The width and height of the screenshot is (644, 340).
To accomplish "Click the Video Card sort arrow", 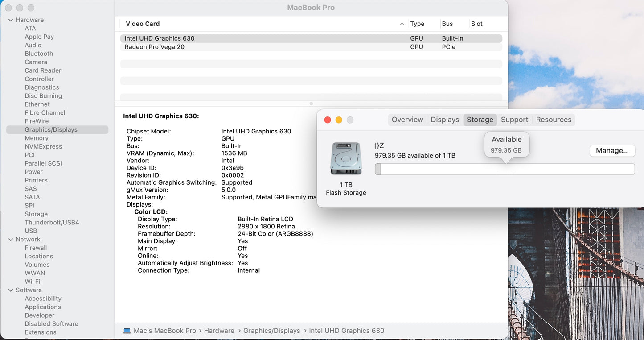I will 402,24.
